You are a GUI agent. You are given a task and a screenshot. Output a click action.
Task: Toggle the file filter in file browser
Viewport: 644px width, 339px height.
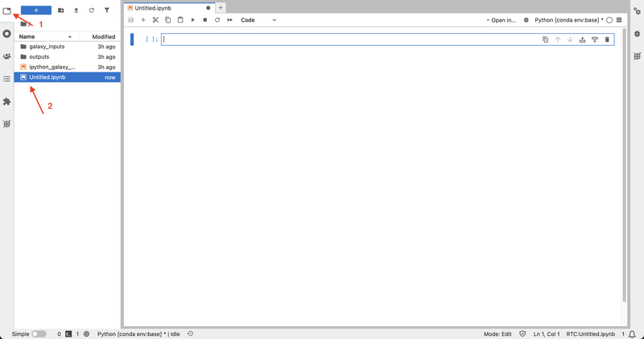point(107,10)
